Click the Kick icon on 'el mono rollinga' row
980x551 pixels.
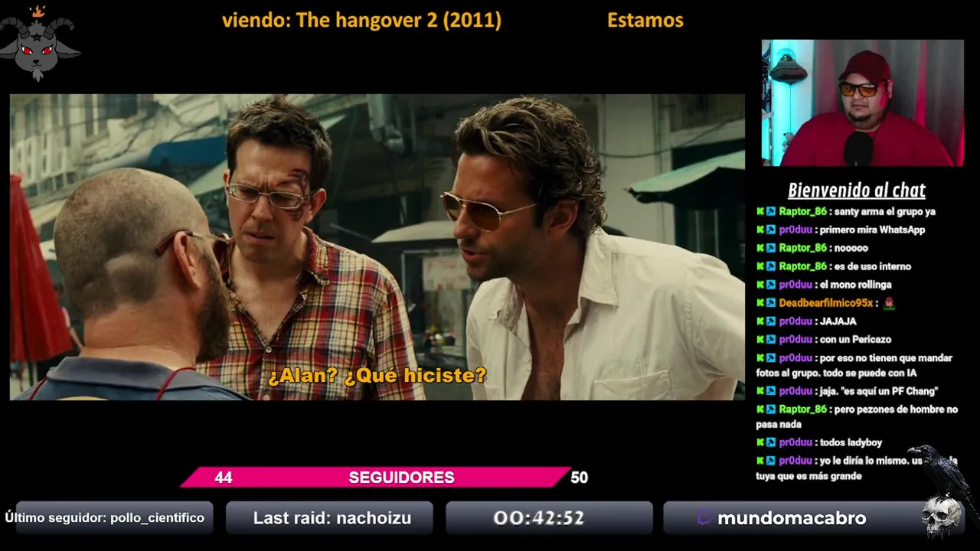click(760, 285)
